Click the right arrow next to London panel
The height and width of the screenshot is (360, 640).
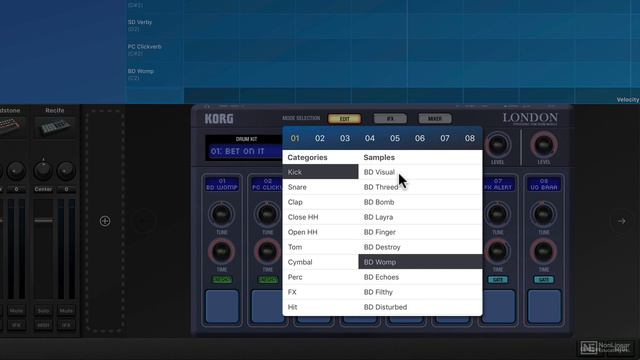621,221
